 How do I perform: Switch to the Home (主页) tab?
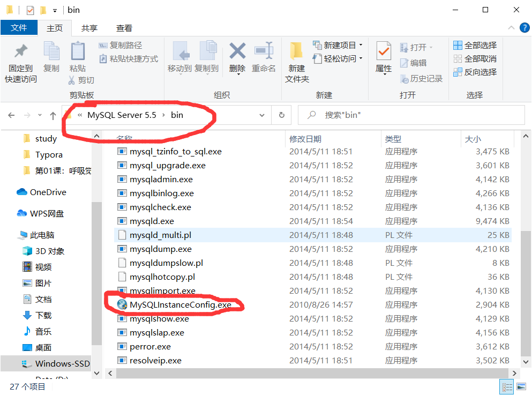click(x=55, y=28)
